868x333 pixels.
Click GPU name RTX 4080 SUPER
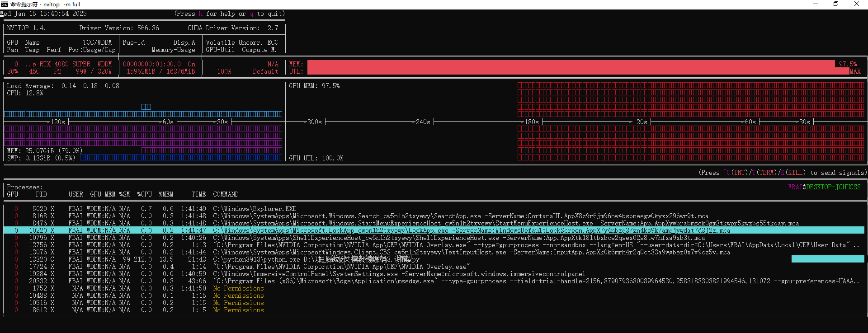pyautogui.click(x=65, y=64)
